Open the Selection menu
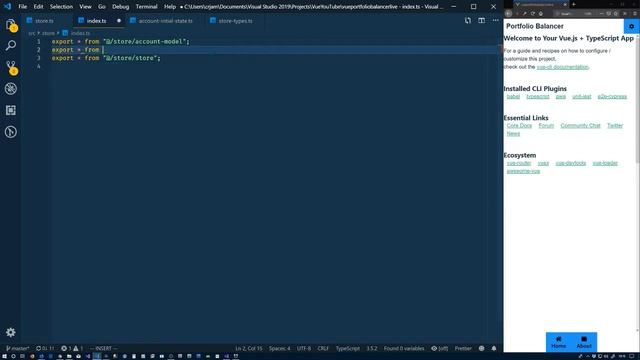This screenshot has width=640, height=360. [x=61, y=7]
